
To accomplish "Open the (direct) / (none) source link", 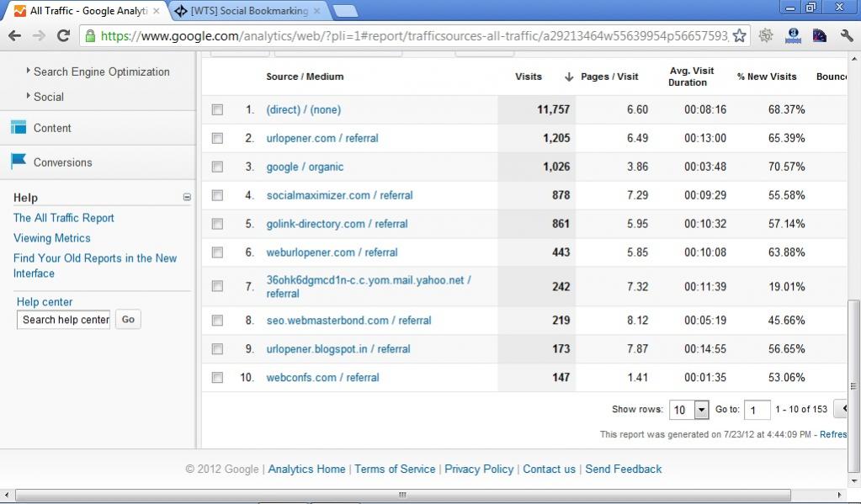I will coord(304,110).
